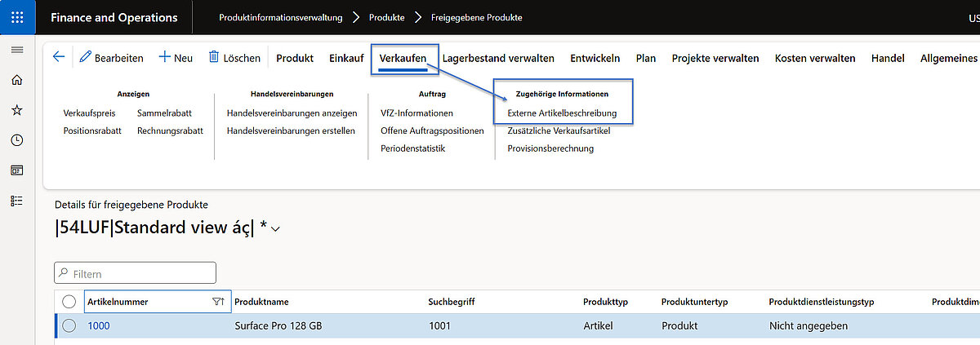Open the Produktname column header menu
This screenshot has height=345, width=980.
tap(261, 302)
